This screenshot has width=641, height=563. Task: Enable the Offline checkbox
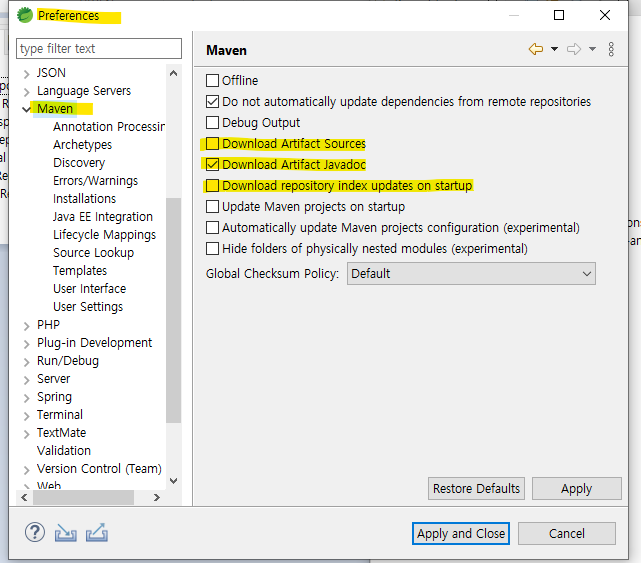[x=213, y=81]
